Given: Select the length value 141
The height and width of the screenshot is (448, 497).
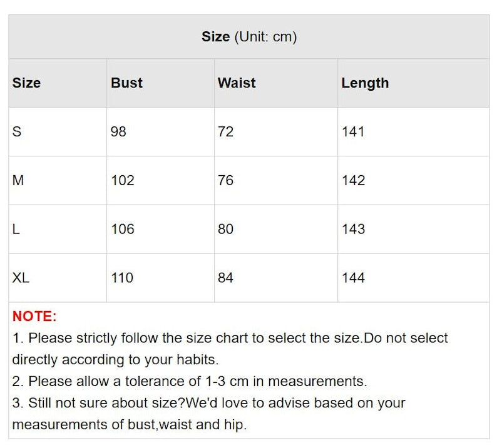Looking at the screenshot, I should click(353, 132).
